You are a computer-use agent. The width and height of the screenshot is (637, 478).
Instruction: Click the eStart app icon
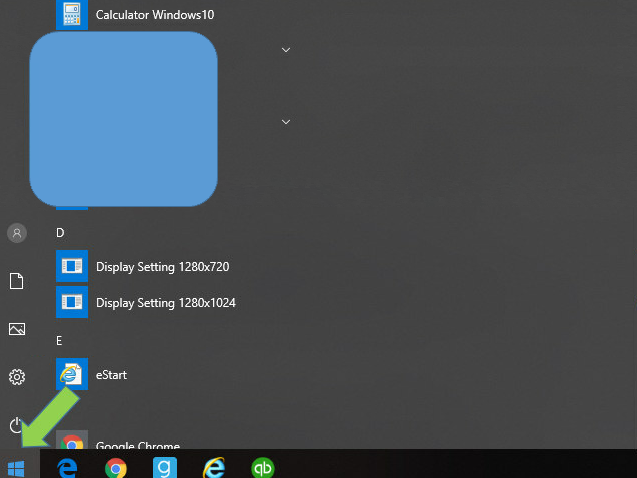point(72,374)
